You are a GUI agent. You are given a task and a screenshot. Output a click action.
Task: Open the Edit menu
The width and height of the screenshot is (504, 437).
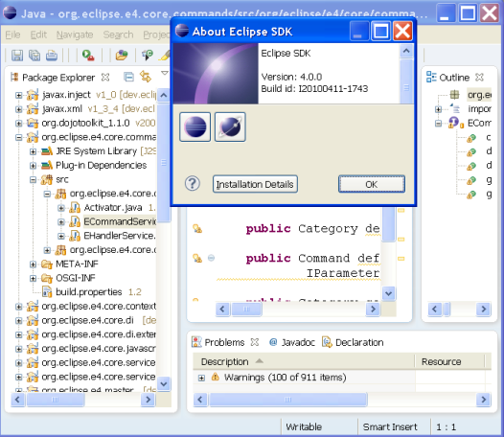[38, 34]
